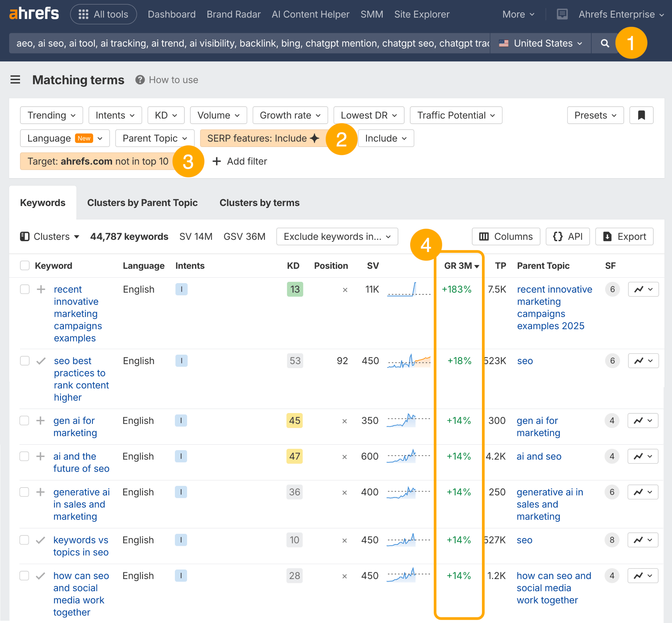This screenshot has height=623, width=672.
Task: Check the checkbox for 'ai and the future of seo'
Action: coord(24,456)
